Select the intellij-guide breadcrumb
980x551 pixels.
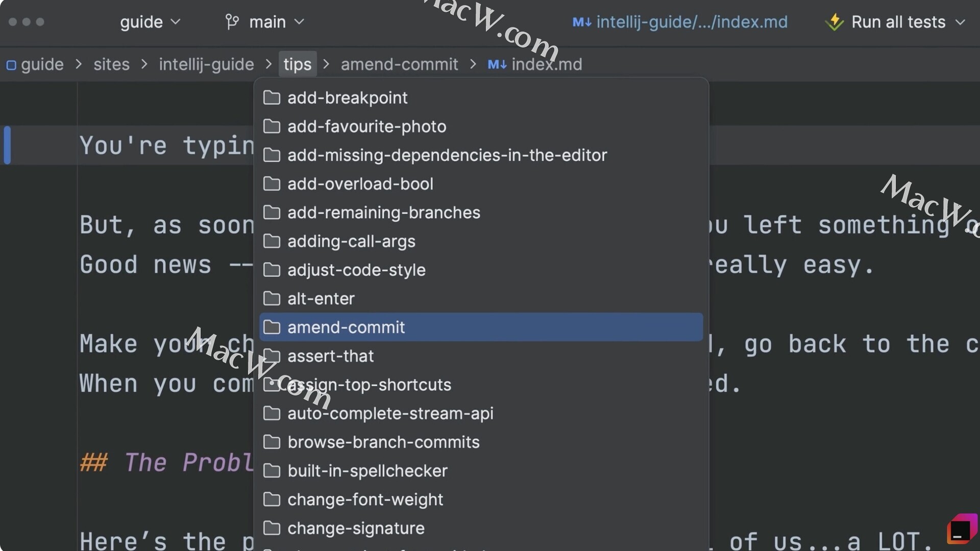click(x=206, y=64)
